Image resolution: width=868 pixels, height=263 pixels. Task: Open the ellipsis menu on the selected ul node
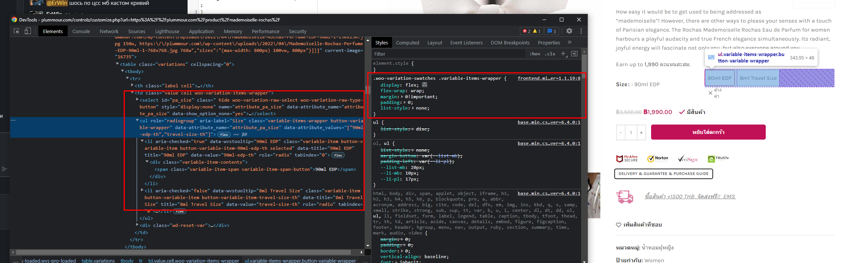[x=13, y=120]
